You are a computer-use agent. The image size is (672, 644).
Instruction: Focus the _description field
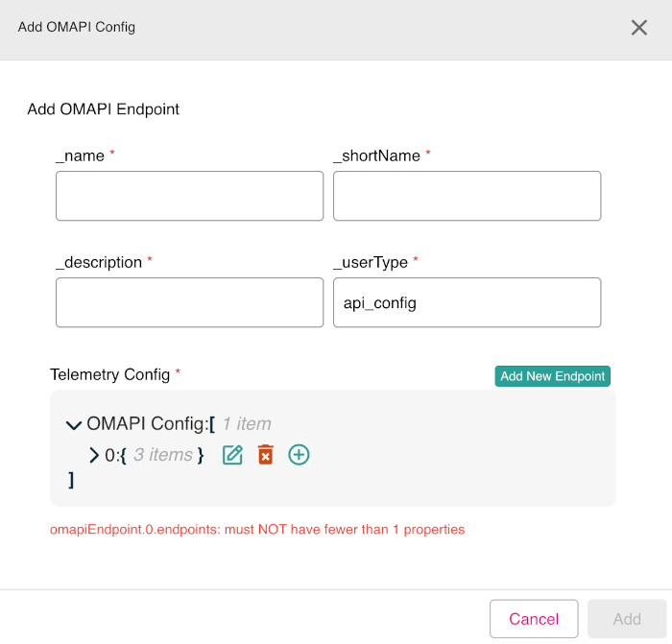click(190, 303)
